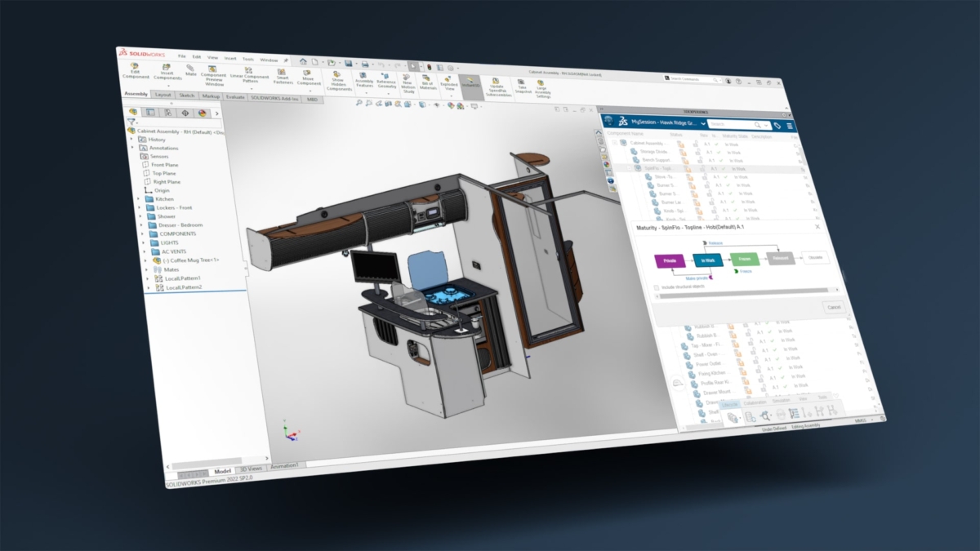Image resolution: width=980 pixels, height=551 pixels.
Task: Open the Insert menu
Action: [229, 59]
